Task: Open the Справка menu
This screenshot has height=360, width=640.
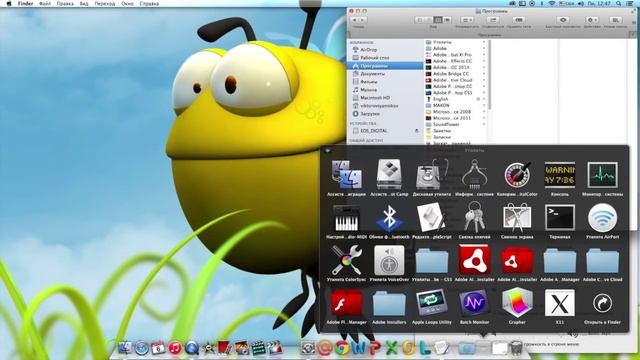Action: click(149, 4)
